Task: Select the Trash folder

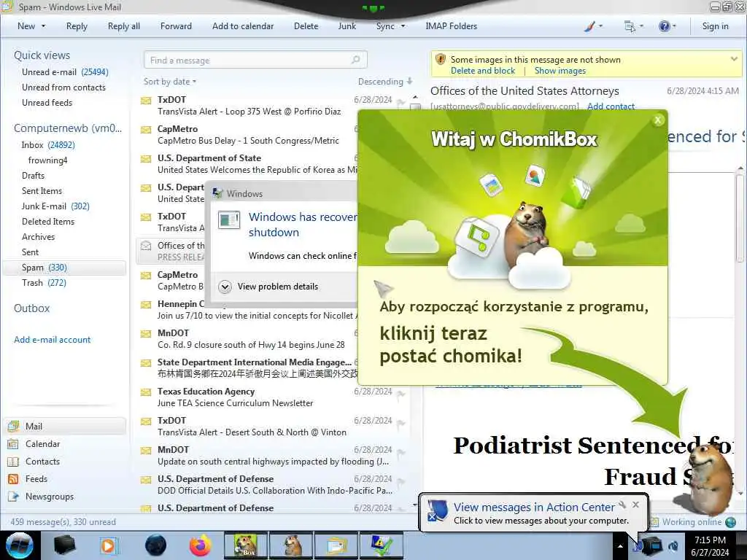Action: (44, 283)
